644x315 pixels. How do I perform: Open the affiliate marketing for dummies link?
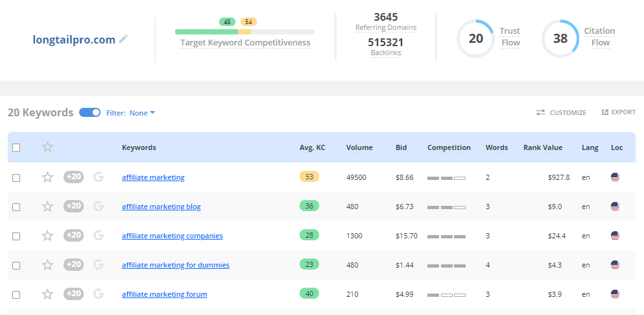[x=176, y=265]
